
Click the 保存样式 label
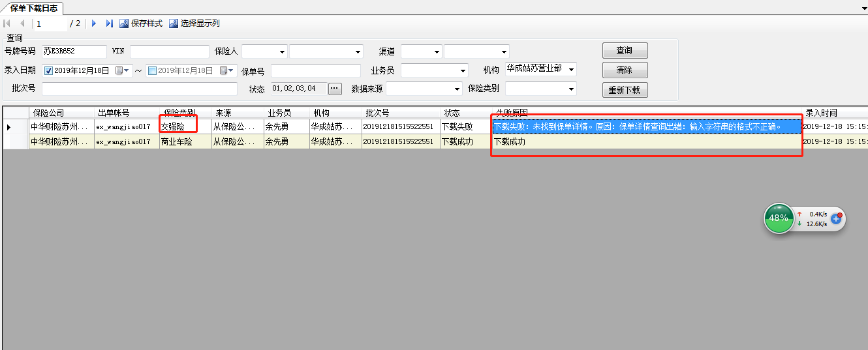click(147, 23)
